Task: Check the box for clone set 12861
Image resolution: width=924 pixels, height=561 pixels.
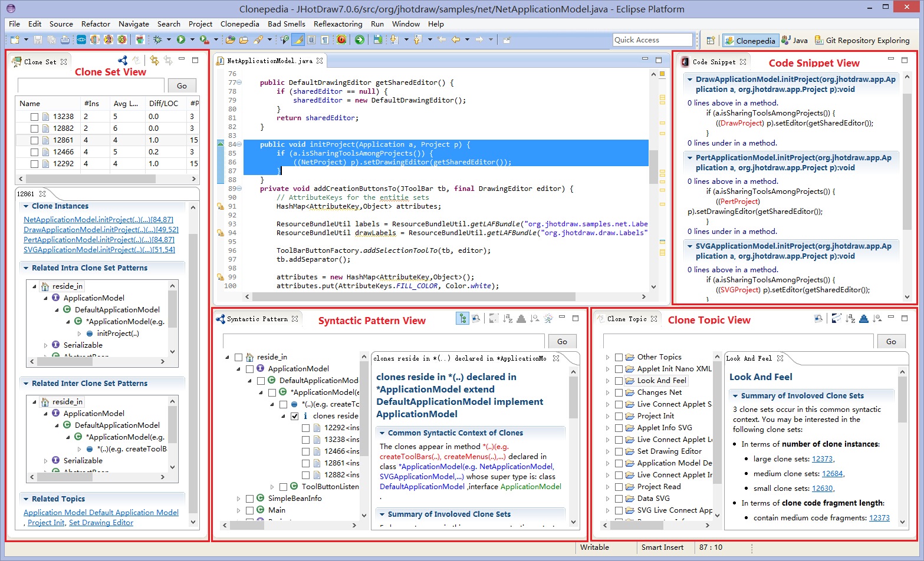Action: [34, 140]
